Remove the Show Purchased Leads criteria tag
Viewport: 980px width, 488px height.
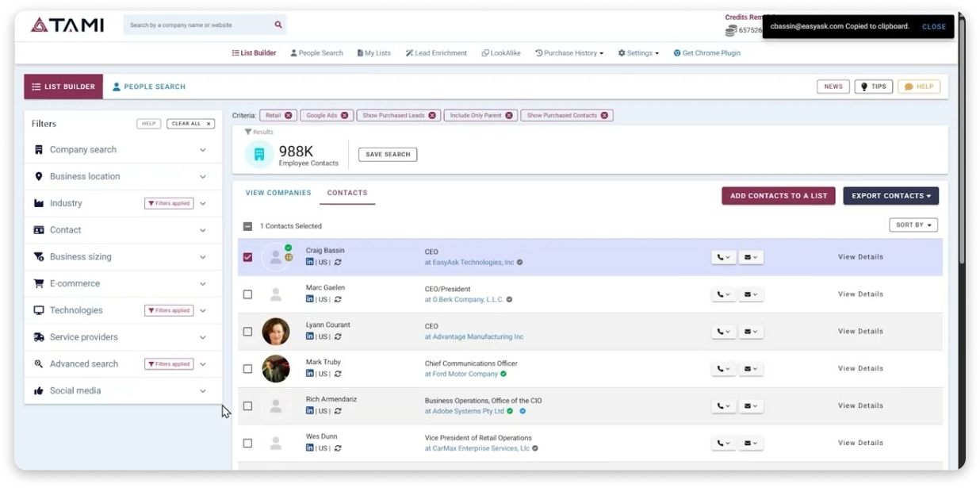pos(432,115)
